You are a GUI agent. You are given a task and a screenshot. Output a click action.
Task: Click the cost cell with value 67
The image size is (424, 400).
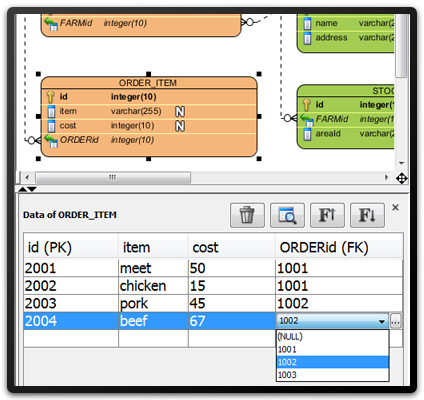tap(232, 321)
